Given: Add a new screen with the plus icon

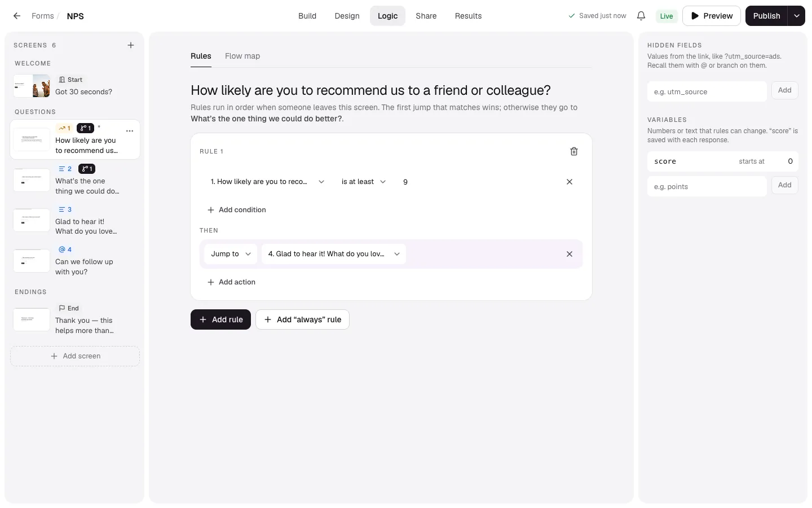Looking at the screenshot, I should 131,45.
